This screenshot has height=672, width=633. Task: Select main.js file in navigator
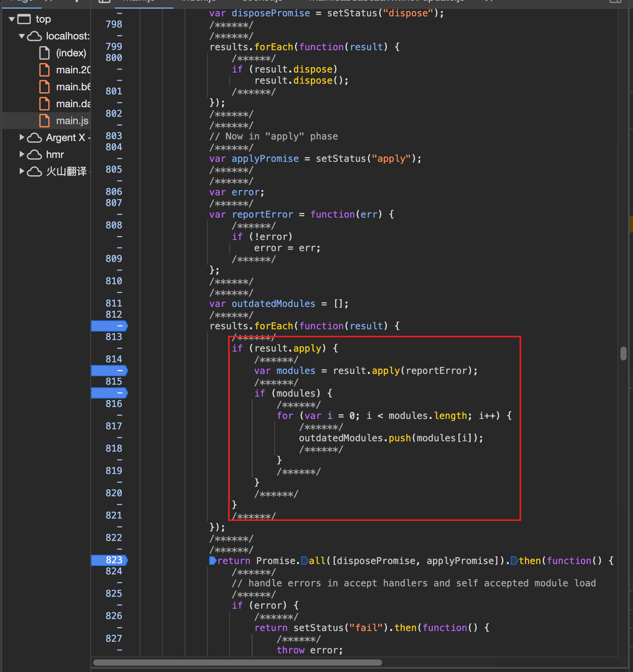(x=72, y=121)
